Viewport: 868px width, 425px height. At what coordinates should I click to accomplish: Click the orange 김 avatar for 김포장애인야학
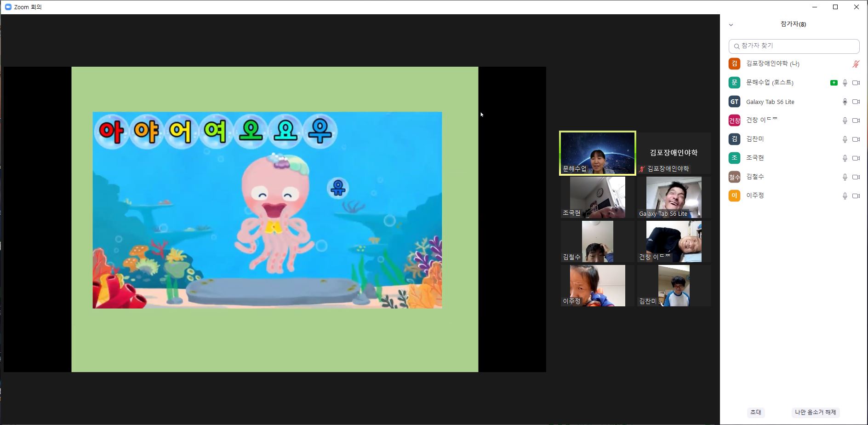pyautogui.click(x=734, y=63)
